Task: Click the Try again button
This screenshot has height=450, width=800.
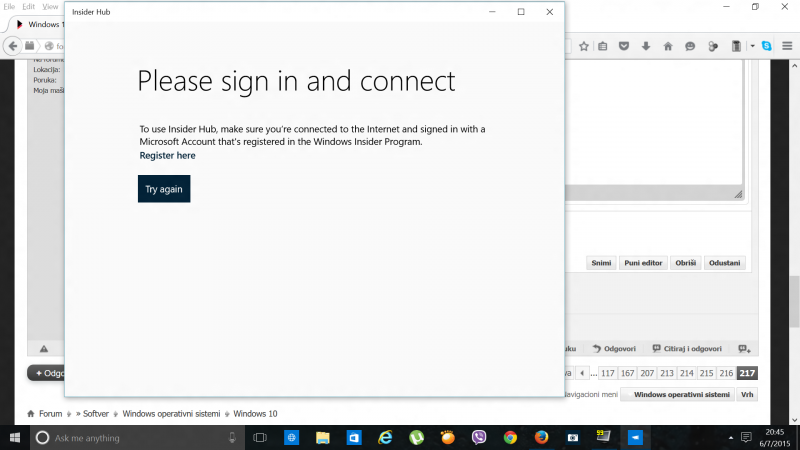Action: (164, 189)
